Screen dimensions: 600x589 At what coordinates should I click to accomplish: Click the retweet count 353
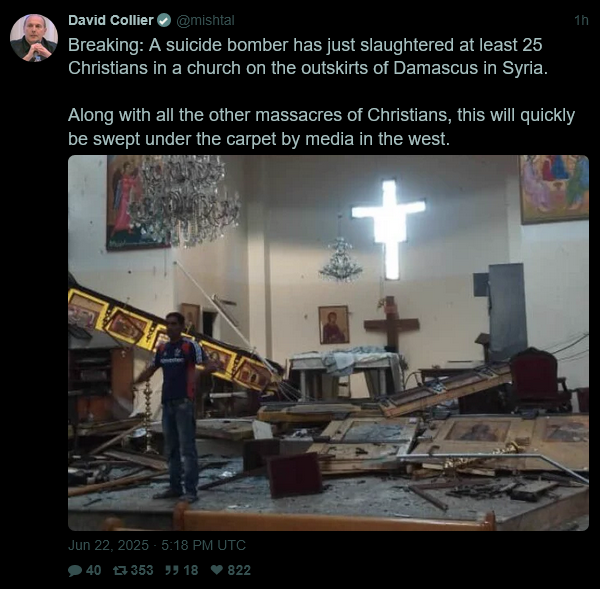point(142,570)
